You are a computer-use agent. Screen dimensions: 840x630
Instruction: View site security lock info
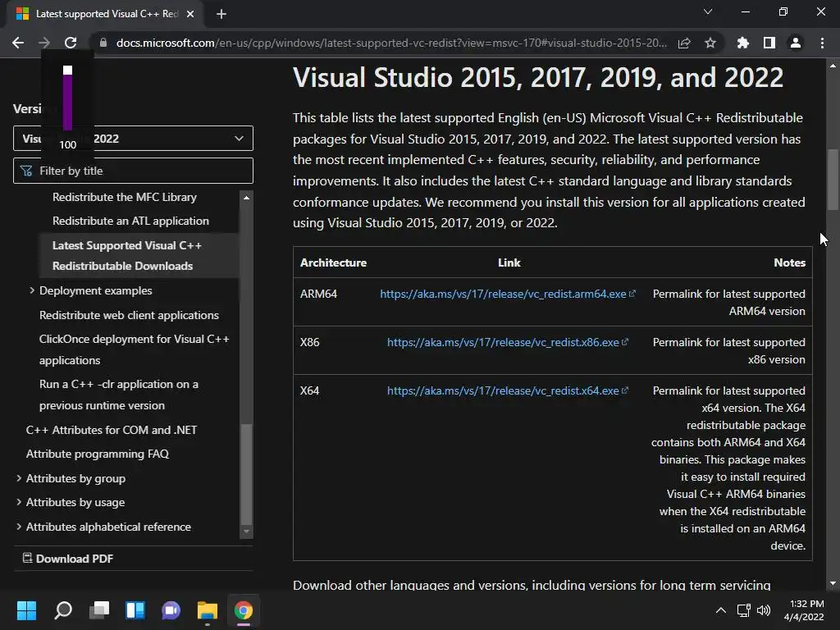click(x=103, y=43)
